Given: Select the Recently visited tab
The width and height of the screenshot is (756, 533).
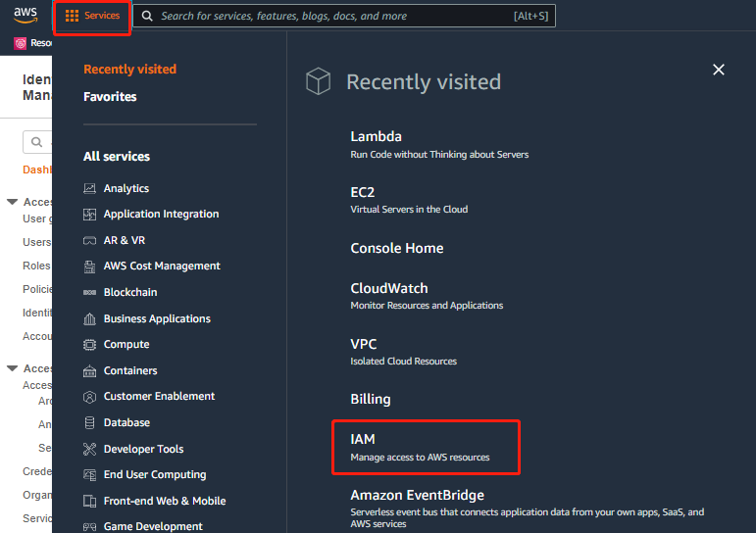Looking at the screenshot, I should (129, 70).
